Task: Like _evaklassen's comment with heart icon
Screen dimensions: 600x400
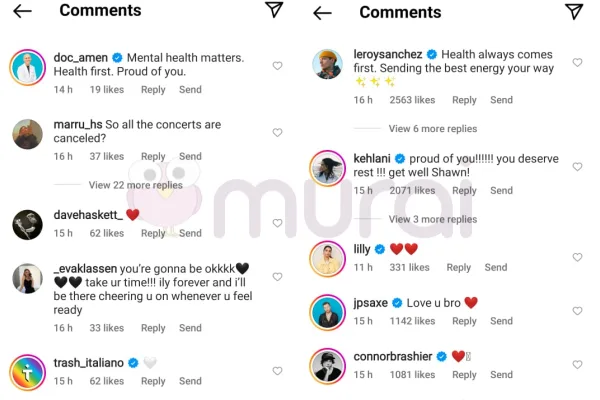Action: (277, 277)
